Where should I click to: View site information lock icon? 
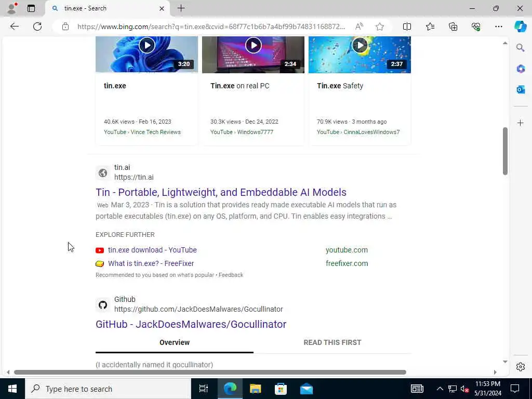65,26
